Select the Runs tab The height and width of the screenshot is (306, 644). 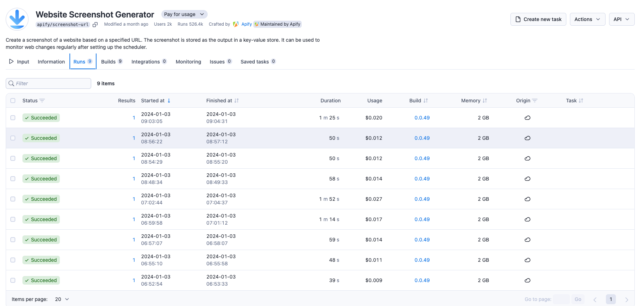[83, 62]
